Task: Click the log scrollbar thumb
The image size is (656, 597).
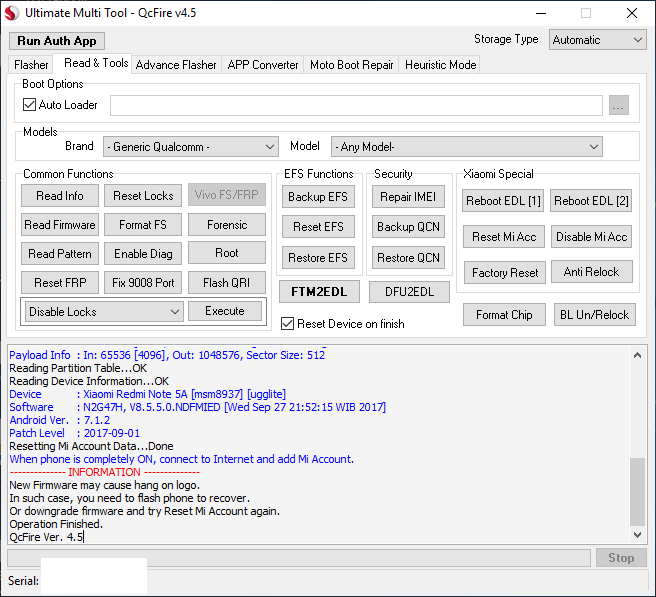Action: (x=637, y=492)
